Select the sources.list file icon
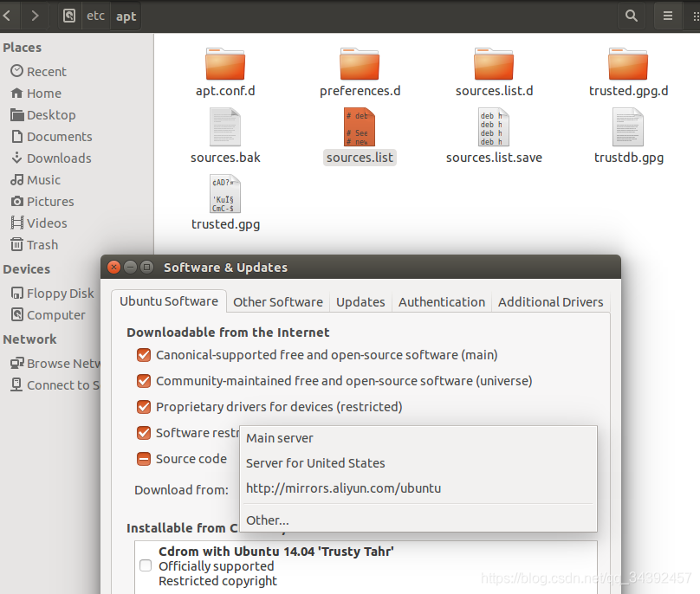This screenshot has width=700, height=594. click(x=360, y=126)
